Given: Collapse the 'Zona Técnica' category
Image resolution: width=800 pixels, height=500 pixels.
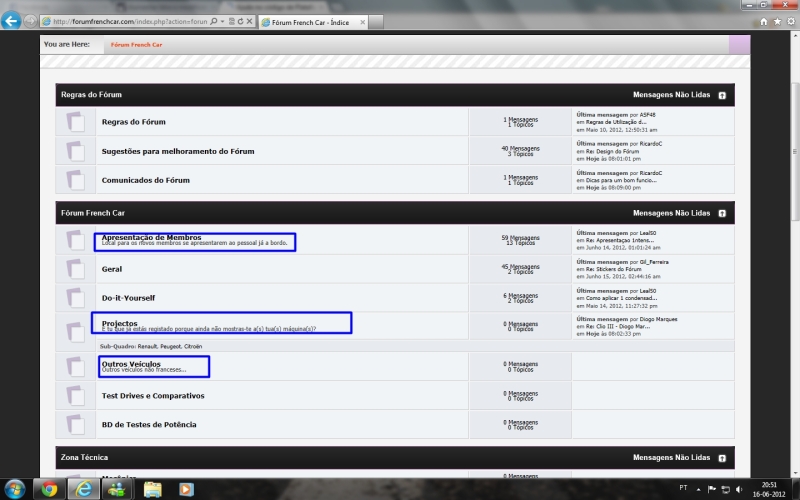Looking at the screenshot, I should [x=722, y=458].
